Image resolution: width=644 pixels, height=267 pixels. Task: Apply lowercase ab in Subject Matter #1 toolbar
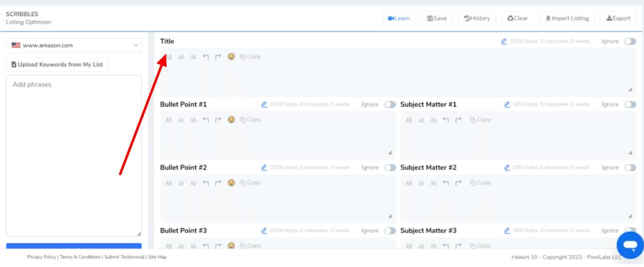tap(421, 120)
